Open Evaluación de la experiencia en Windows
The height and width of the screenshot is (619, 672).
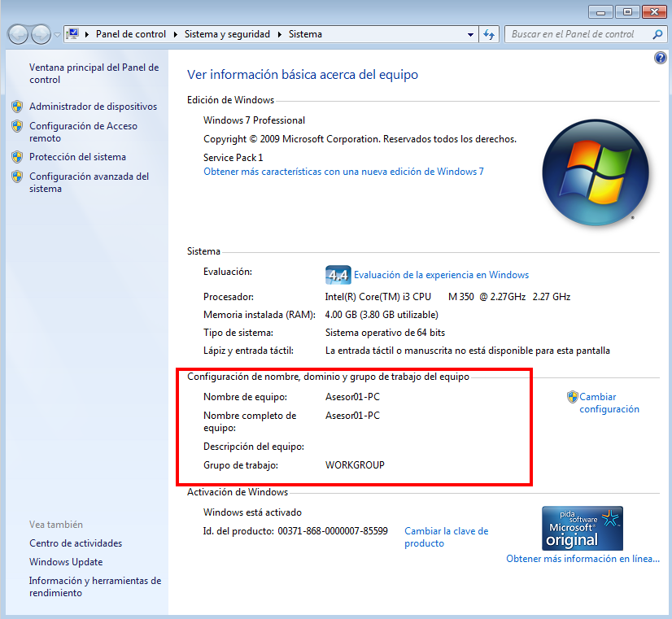(441, 275)
